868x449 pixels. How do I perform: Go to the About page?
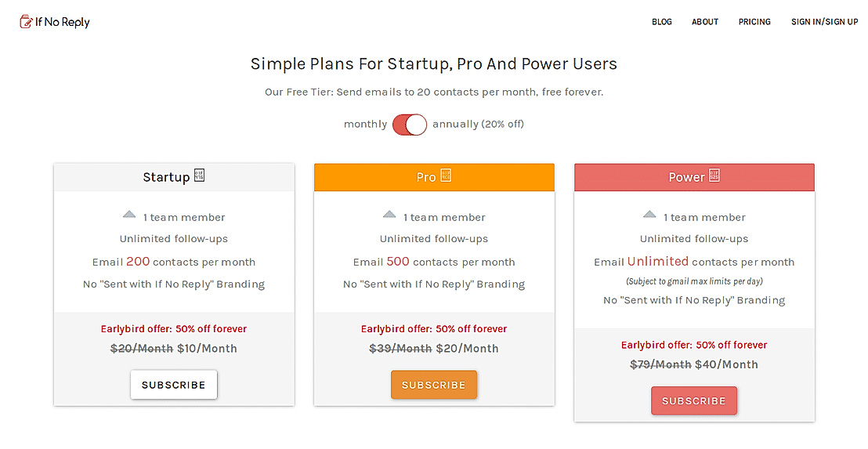[x=705, y=22]
